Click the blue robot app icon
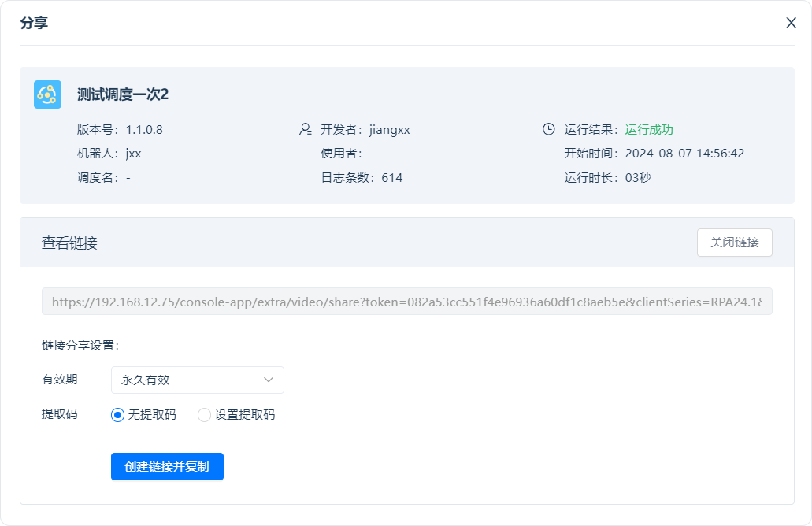The height and width of the screenshot is (526, 812). pyautogui.click(x=48, y=94)
